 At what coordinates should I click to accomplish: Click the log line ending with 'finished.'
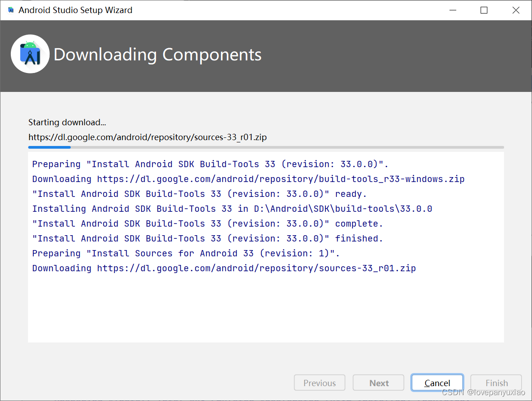tap(208, 239)
